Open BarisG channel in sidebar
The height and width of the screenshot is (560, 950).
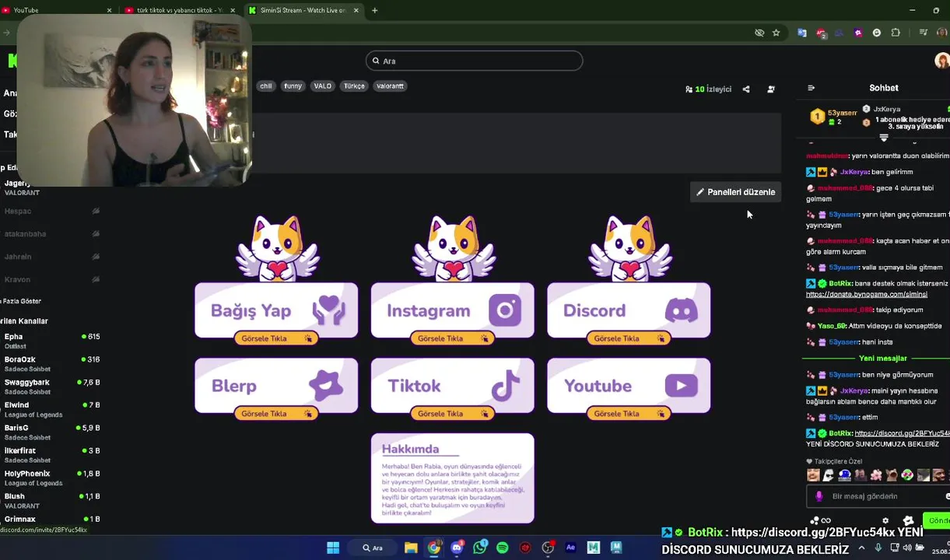pos(51,432)
